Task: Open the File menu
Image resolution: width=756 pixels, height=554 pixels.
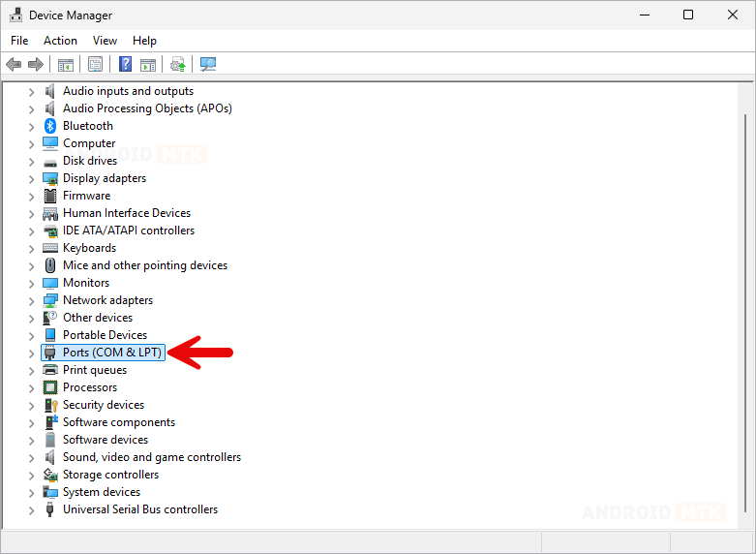Action: (19, 41)
